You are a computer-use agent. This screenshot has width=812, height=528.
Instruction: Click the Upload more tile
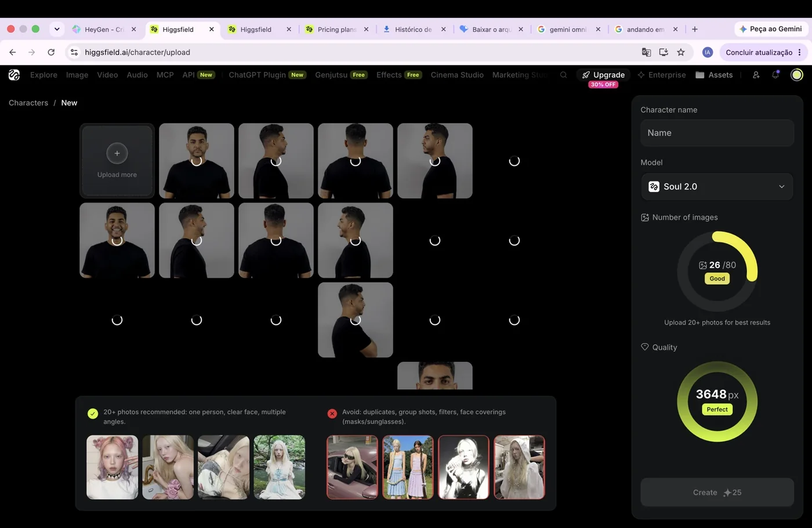point(117,161)
